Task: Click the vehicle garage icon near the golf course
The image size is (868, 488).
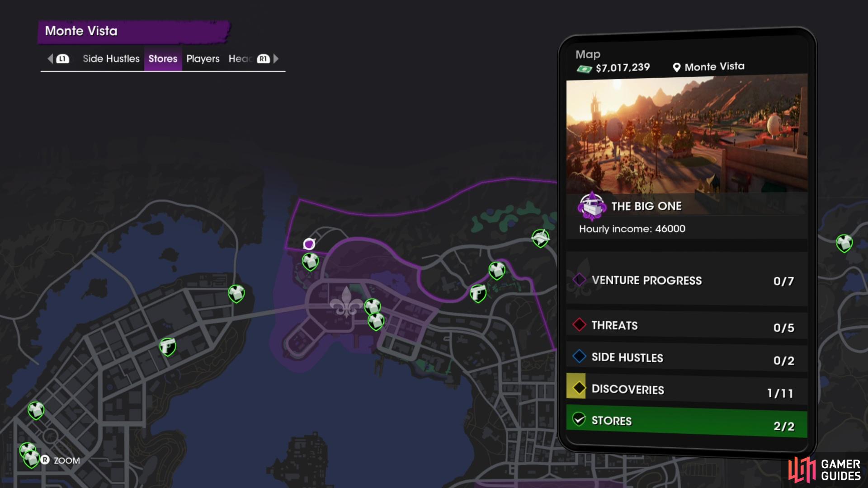Action: (540, 238)
